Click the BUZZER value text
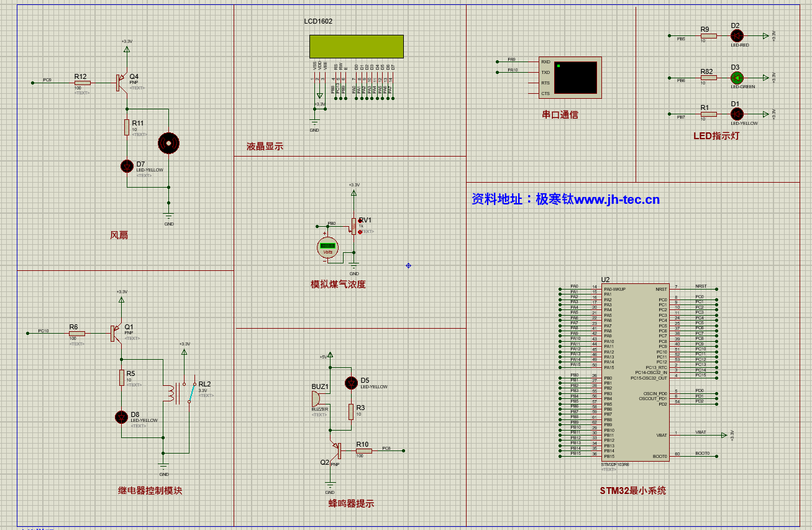 tap(320, 409)
